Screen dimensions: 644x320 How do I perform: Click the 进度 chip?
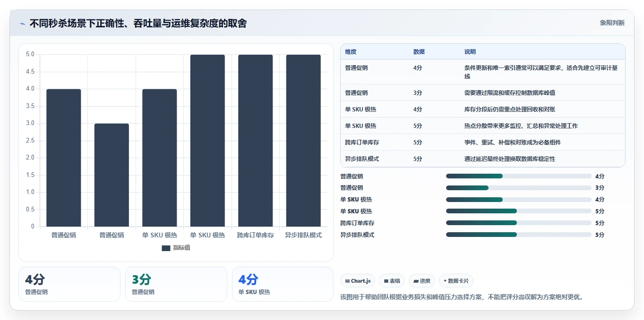(422, 281)
